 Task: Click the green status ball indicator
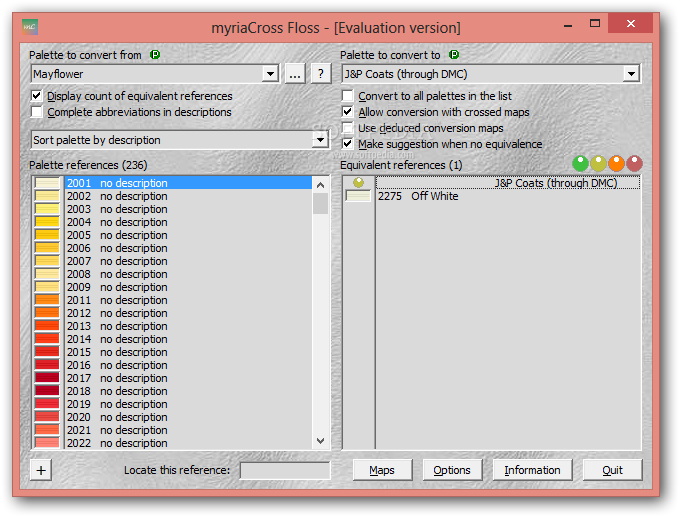pos(580,164)
